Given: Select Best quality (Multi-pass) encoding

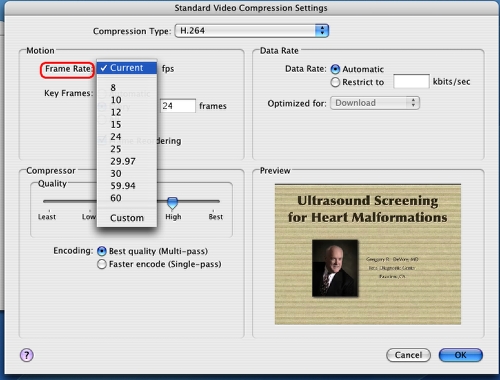Looking at the screenshot, I should tap(102, 251).
